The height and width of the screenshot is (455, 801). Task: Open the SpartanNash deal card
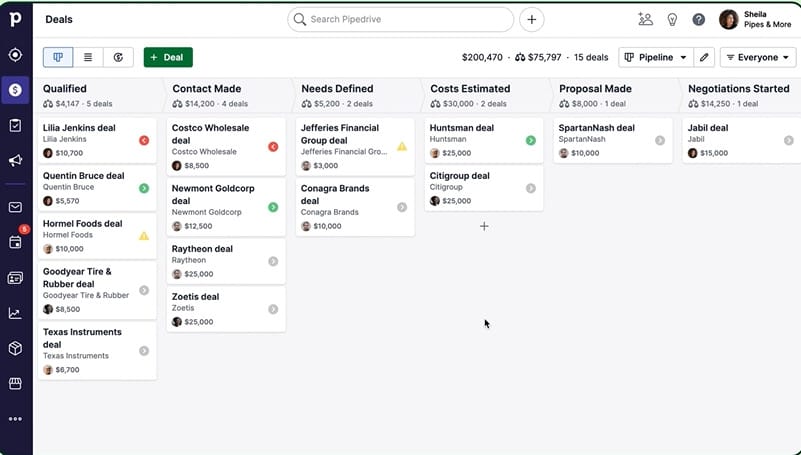(613, 140)
